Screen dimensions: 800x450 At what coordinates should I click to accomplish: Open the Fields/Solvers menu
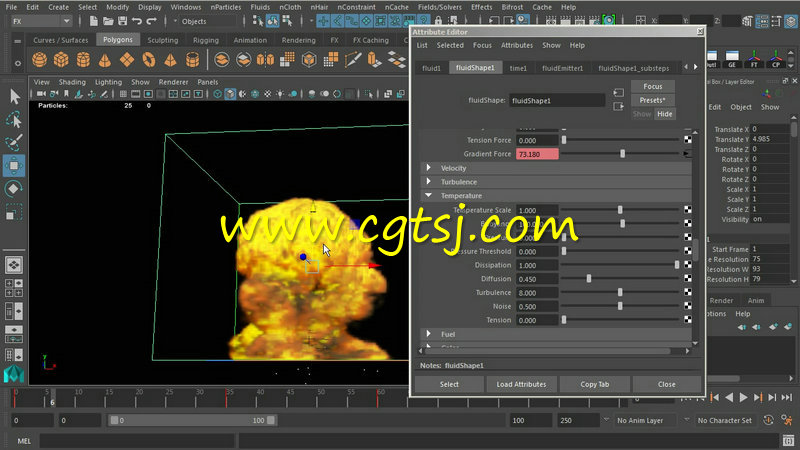[x=439, y=7]
